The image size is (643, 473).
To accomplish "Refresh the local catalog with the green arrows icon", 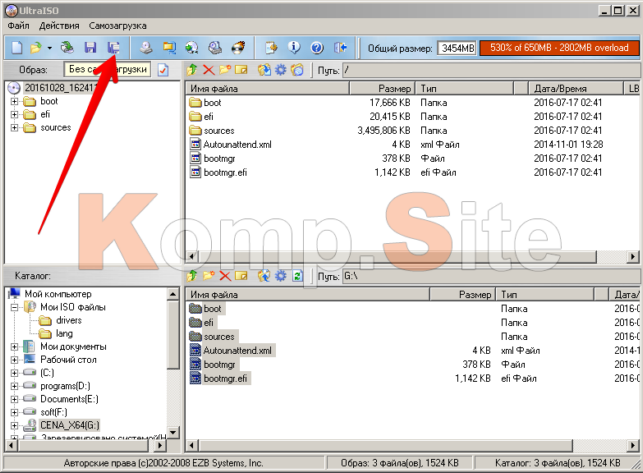I will [x=297, y=276].
